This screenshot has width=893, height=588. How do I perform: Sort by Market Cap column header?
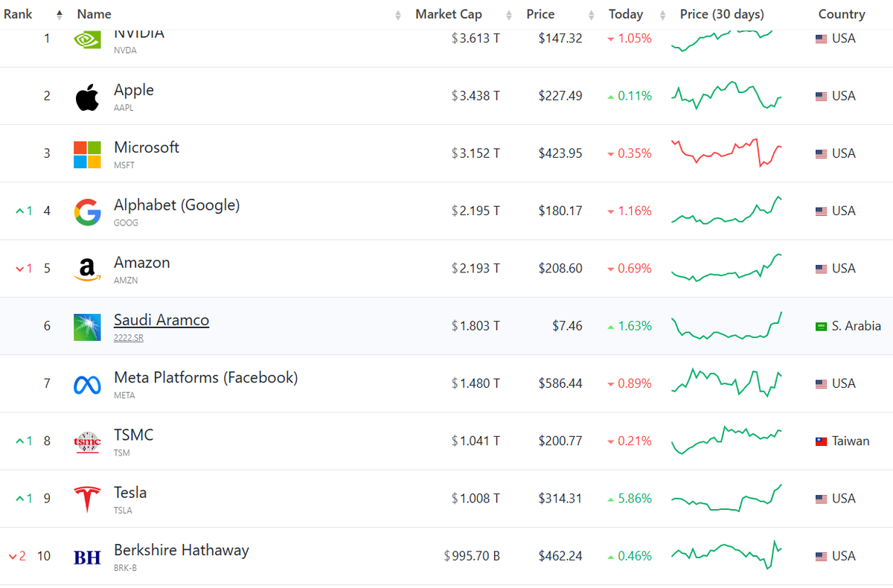(448, 14)
